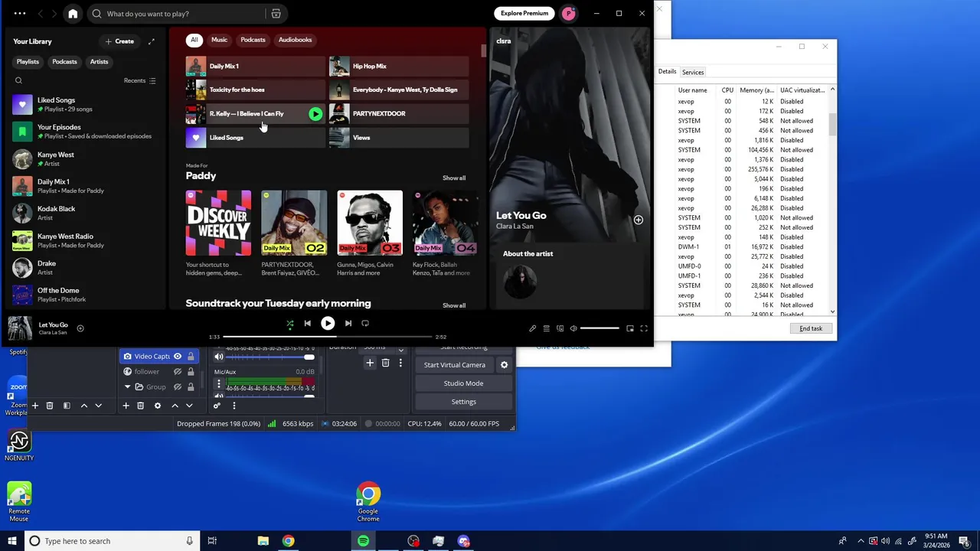Click Start Virtual Camera in OBS
This screenshot has width=980, height=551.
[x=455, y=365]
